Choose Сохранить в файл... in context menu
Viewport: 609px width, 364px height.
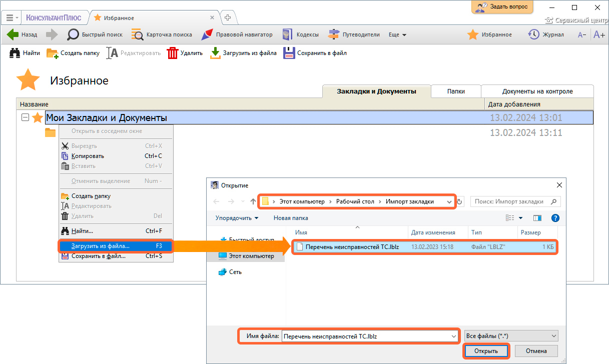coord(116,256)
